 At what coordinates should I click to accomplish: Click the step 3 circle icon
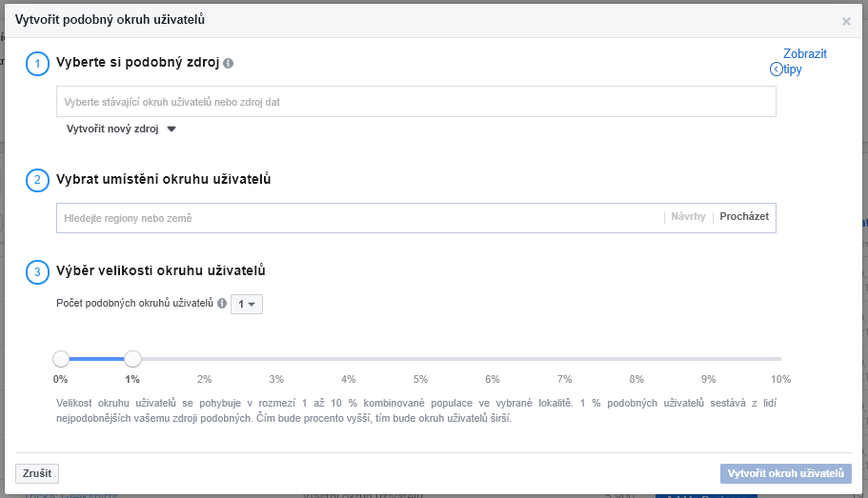coord(38,272)
